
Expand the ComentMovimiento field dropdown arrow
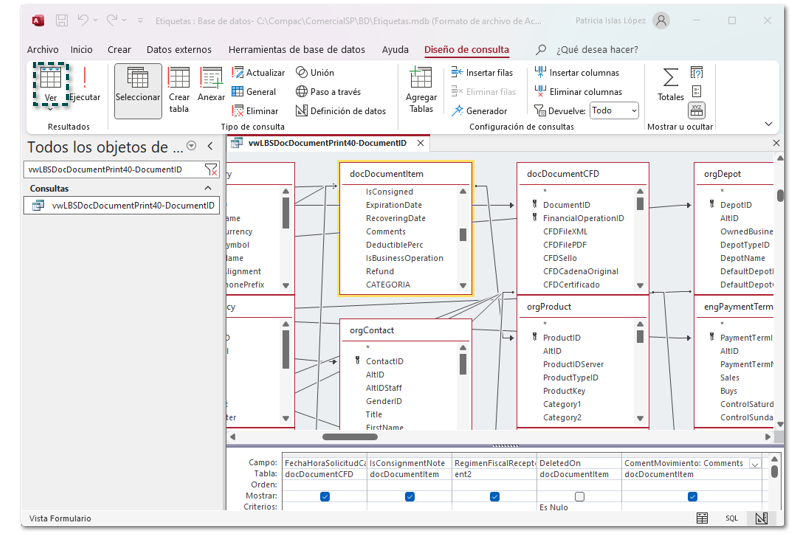[x=755, y=464]
